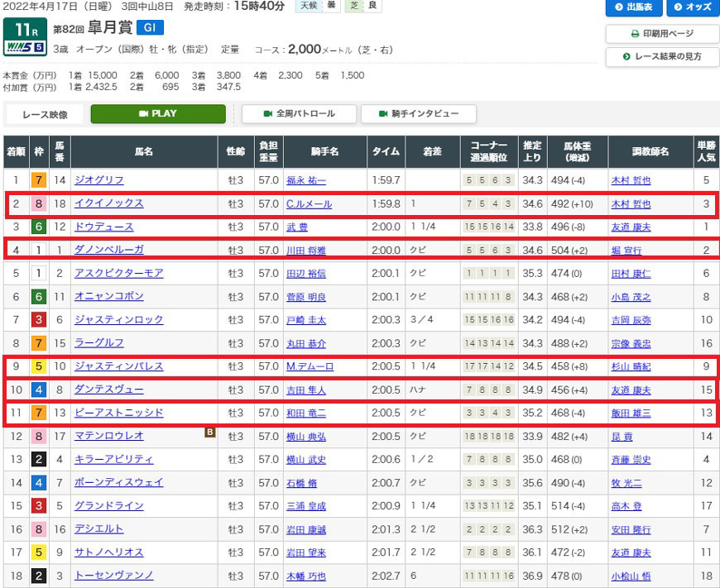The image size is (720, 588).
Task: Open horse イクイノックス page
Action: click(108, 203)
